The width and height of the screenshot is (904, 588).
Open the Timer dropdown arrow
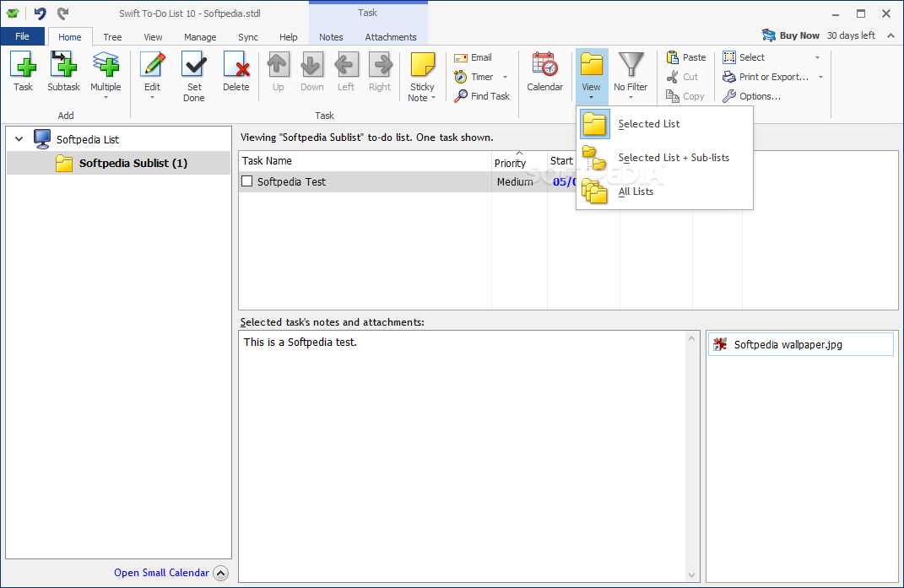[x=505, y=78]
